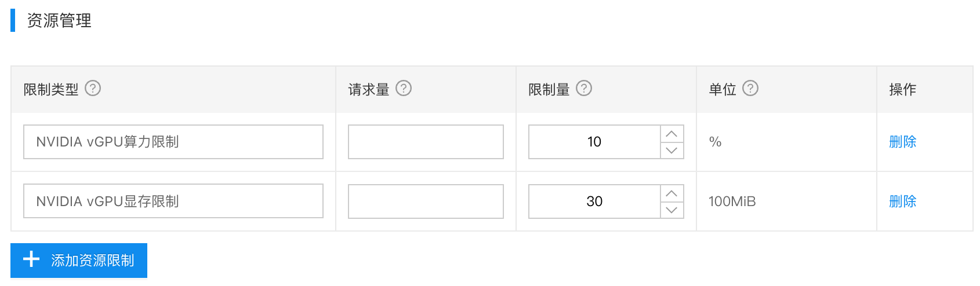This screenshot has height=286, width=980.
Task: Click the 添加资源限制 button
Action: tap(79, 261)
